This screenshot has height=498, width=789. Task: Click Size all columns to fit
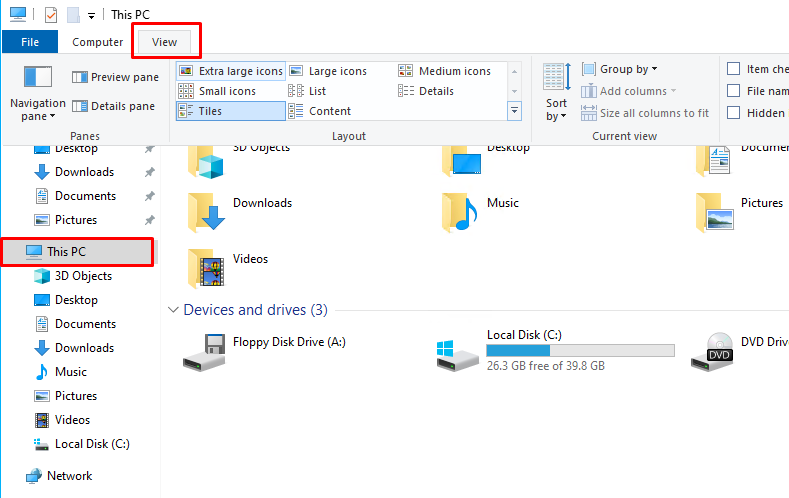pos(645,113)
